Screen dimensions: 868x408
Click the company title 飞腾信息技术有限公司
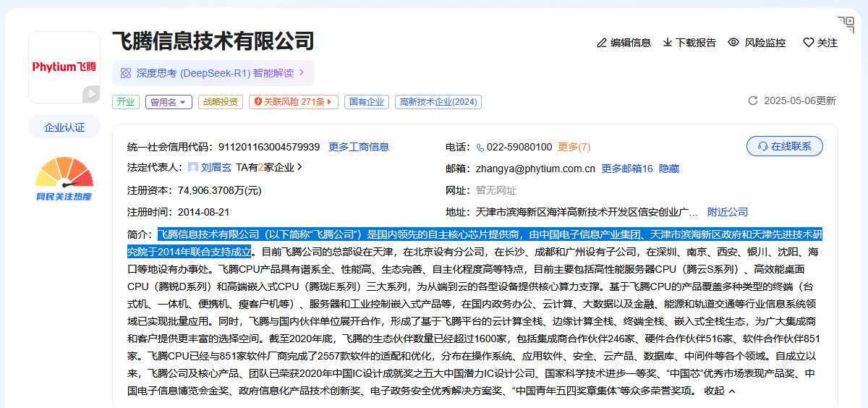pos(213,41)
